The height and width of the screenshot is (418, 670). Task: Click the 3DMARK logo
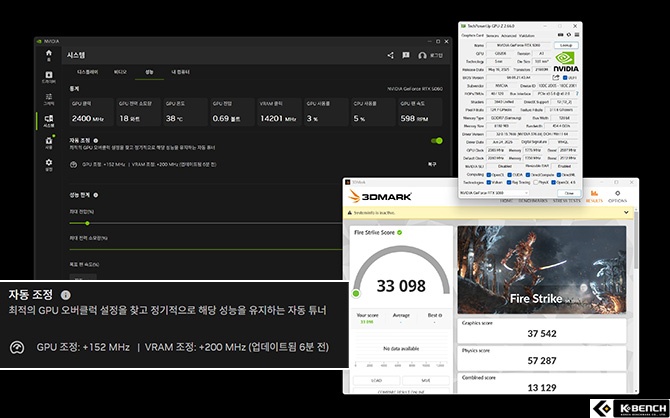click(380, 196)
